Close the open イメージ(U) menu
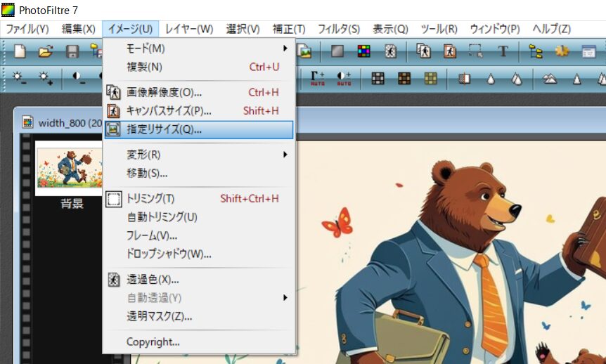Image resolution: width=606 pixels, height=364 pixels. click(x=130, y=29)
